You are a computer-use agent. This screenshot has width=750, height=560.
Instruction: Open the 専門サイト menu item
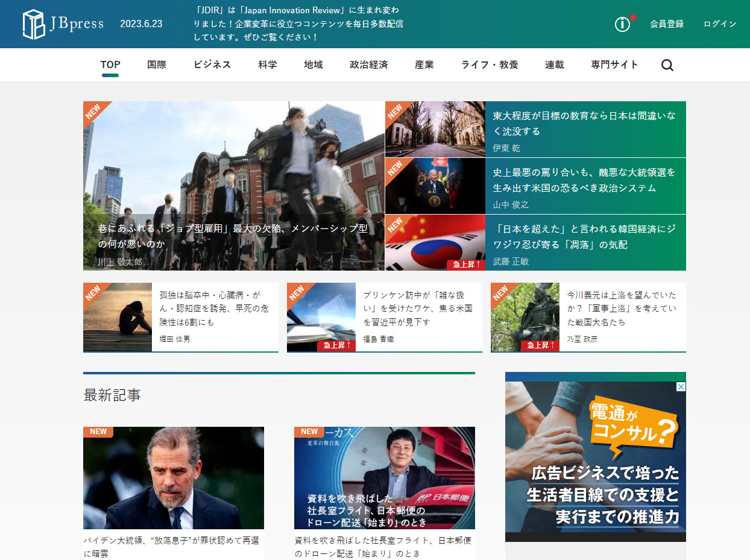point(614,64)
